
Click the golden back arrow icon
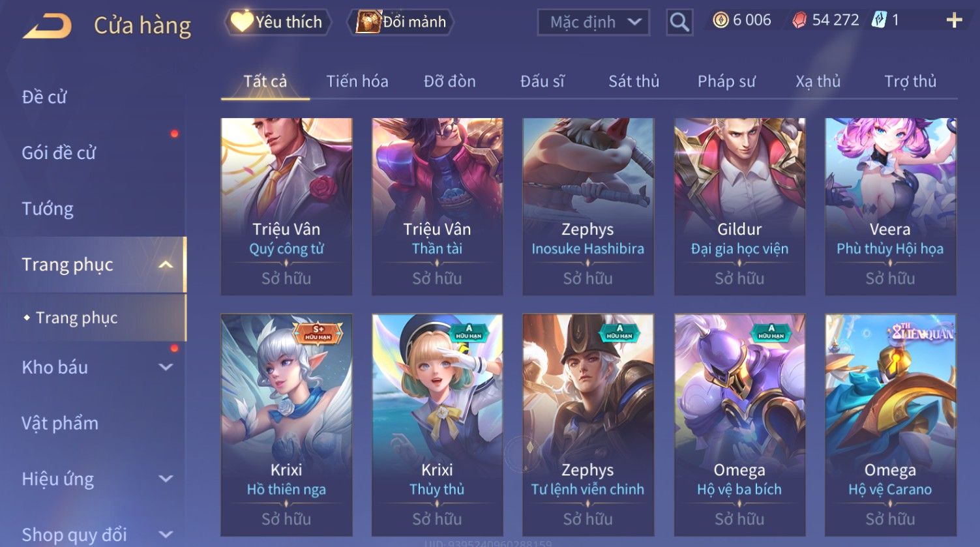tap(48, 26)
